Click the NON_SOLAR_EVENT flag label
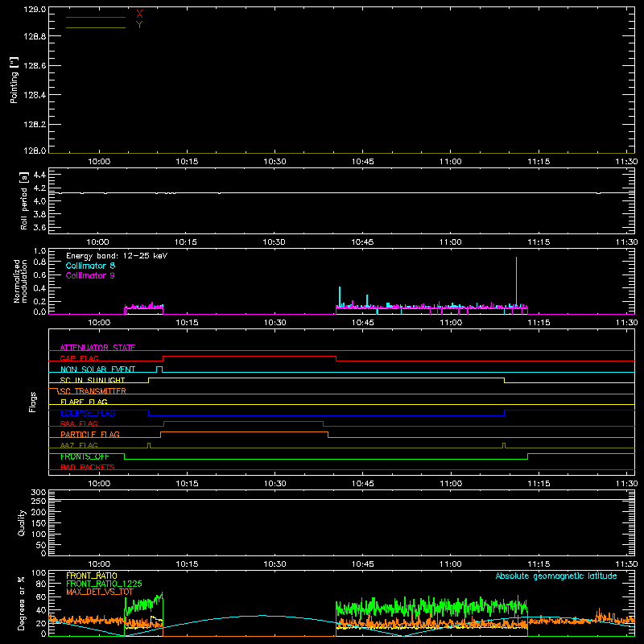 pyautogui.click(x=97, y=369)
